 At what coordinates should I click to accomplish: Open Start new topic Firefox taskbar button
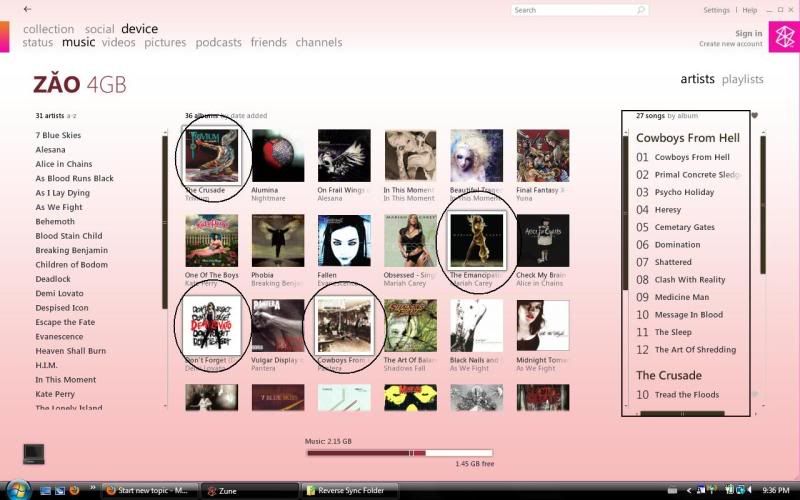151,490
